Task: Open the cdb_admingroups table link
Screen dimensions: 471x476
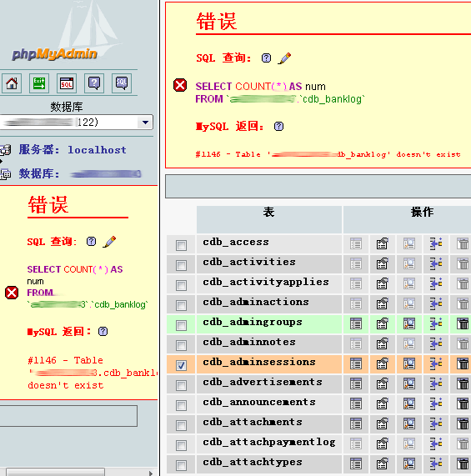Action: click(253, 322)
